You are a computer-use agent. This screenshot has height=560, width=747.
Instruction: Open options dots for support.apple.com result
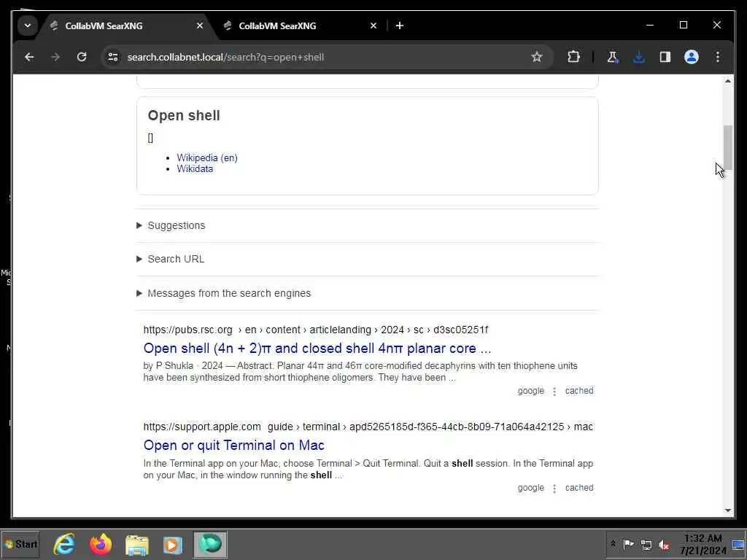point(554,489)
